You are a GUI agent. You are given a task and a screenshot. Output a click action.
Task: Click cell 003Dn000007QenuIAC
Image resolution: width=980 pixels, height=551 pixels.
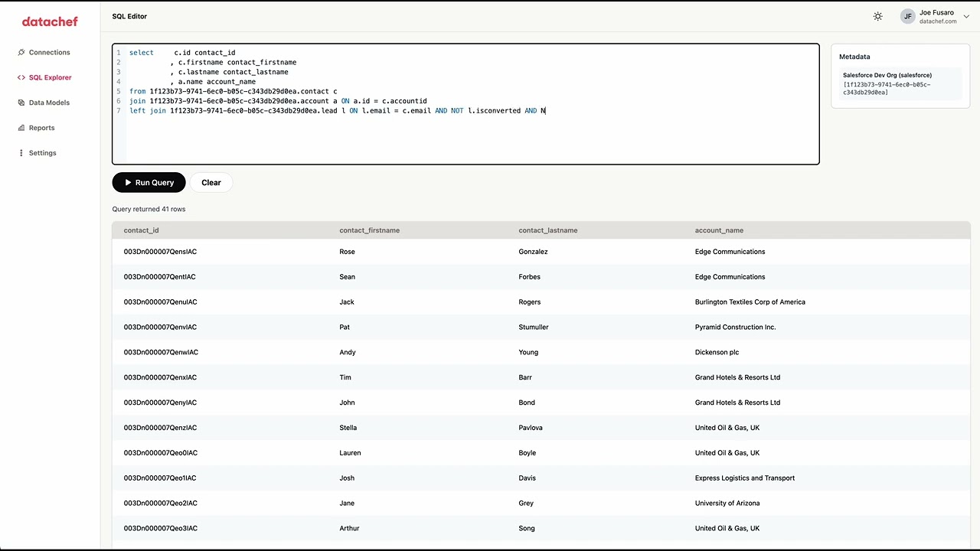click(160, 302)
